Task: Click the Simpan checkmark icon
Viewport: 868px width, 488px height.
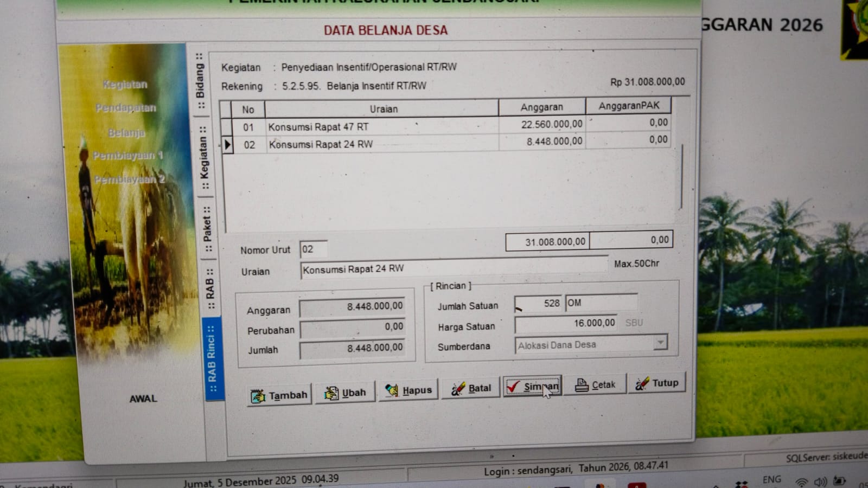Action: (513, 387)
